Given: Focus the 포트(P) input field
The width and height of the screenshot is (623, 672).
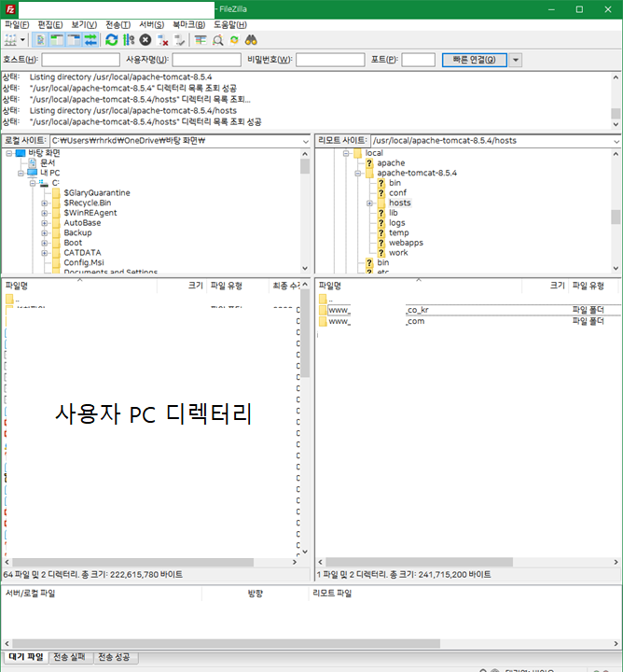Looking at the screenshot, I should (x=419, y=60).
